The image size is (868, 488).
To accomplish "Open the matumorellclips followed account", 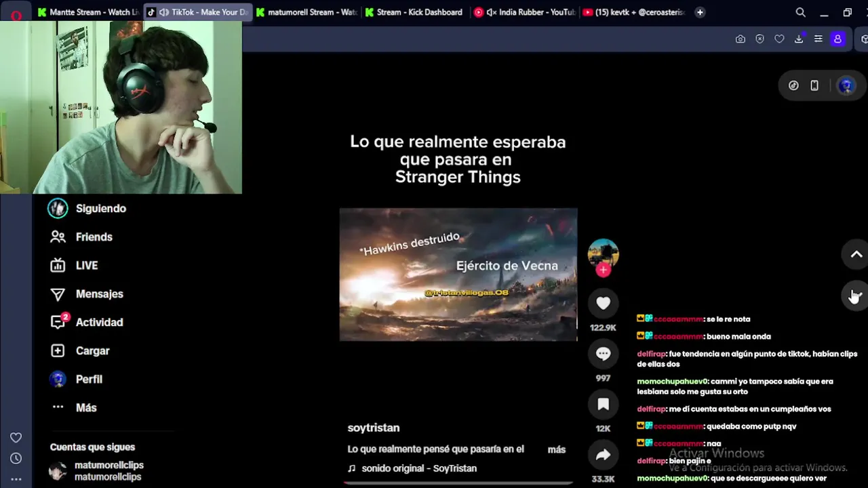I will (x=97, y=471).
